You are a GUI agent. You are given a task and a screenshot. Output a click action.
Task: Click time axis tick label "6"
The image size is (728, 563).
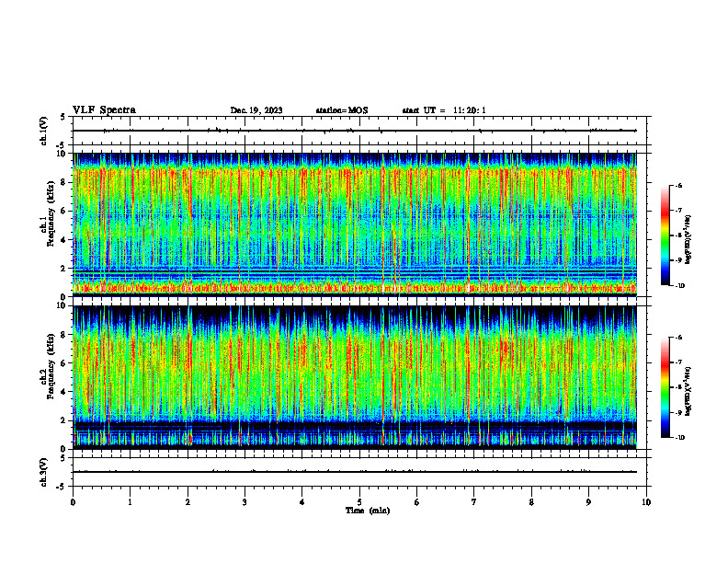[x=417, y=502]
